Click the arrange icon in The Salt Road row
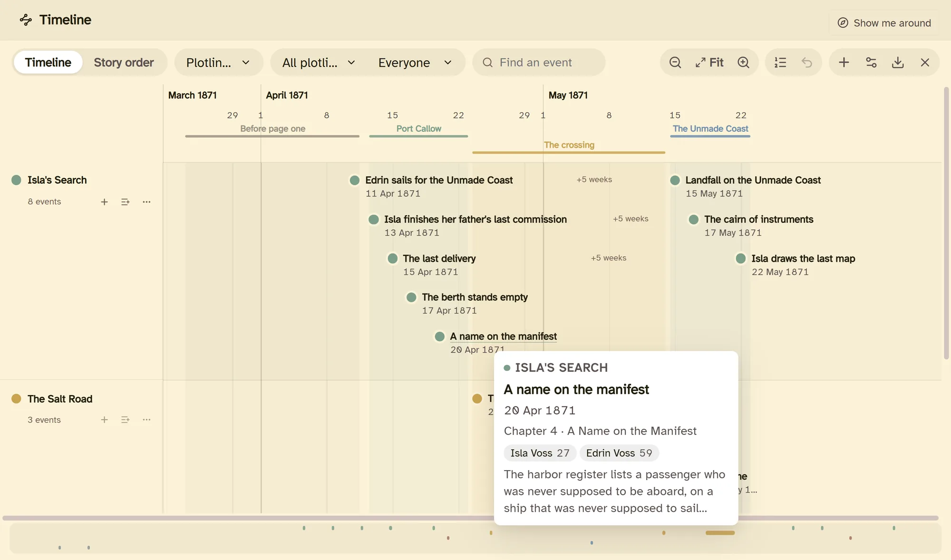Viewport: 951px width, 560px height. tap(126, 420)
